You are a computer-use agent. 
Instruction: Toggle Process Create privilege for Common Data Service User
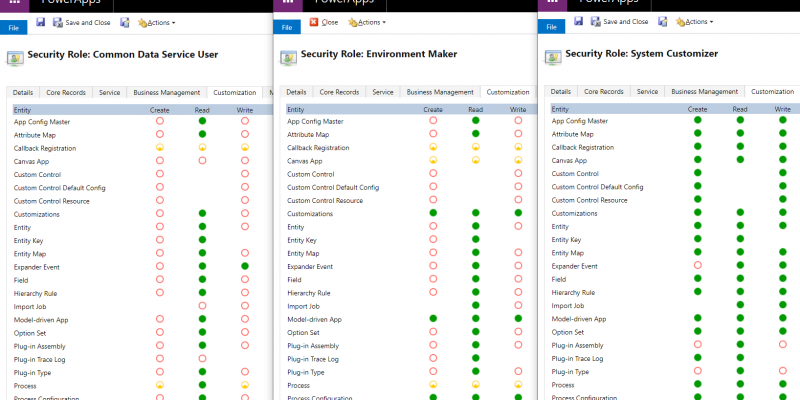pos(160,385)
